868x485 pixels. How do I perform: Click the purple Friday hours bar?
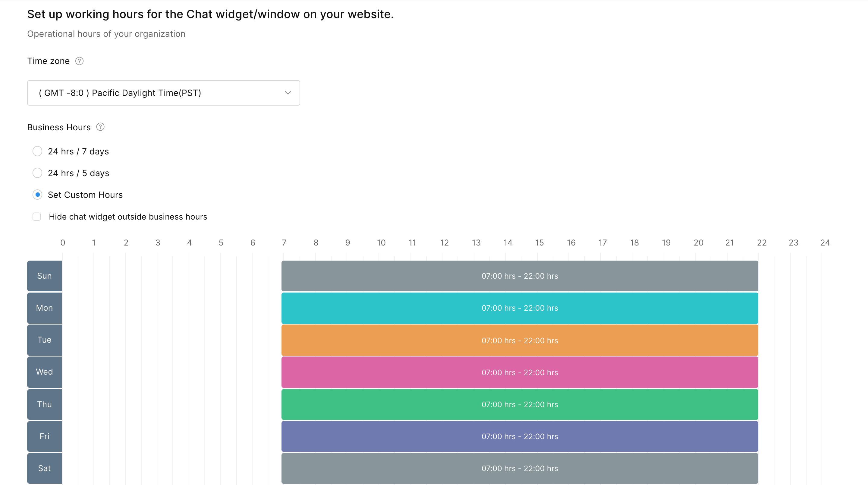tap(520, 436)
